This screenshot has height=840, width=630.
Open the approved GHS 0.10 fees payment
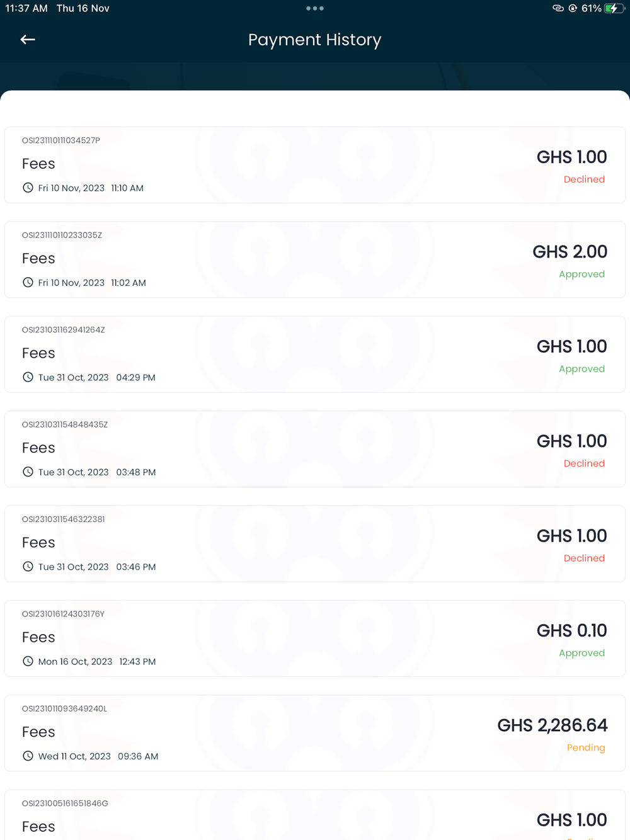(315, 639)
